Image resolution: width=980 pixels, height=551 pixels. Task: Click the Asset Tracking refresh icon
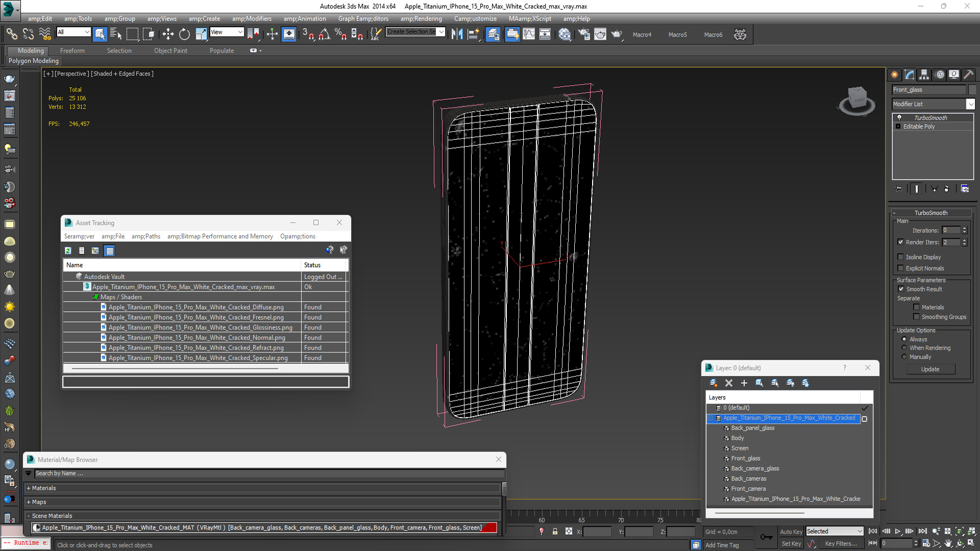[67, 251]
